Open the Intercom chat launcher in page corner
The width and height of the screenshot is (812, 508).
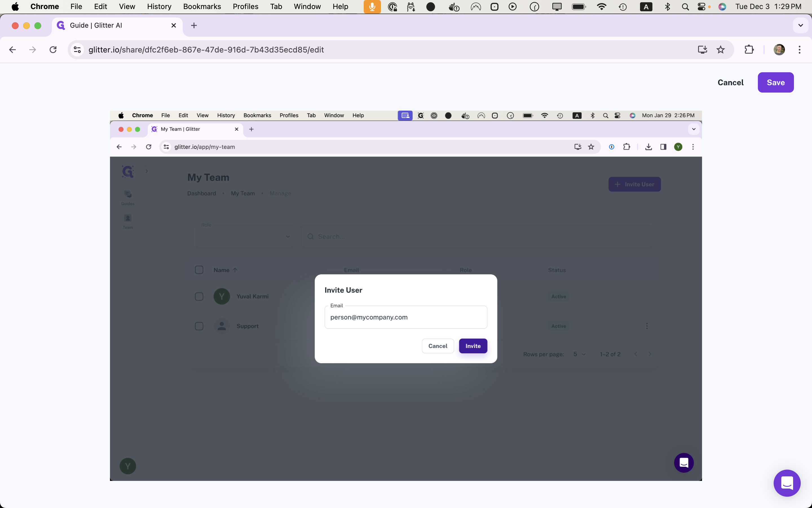click(x=787, y=483)
